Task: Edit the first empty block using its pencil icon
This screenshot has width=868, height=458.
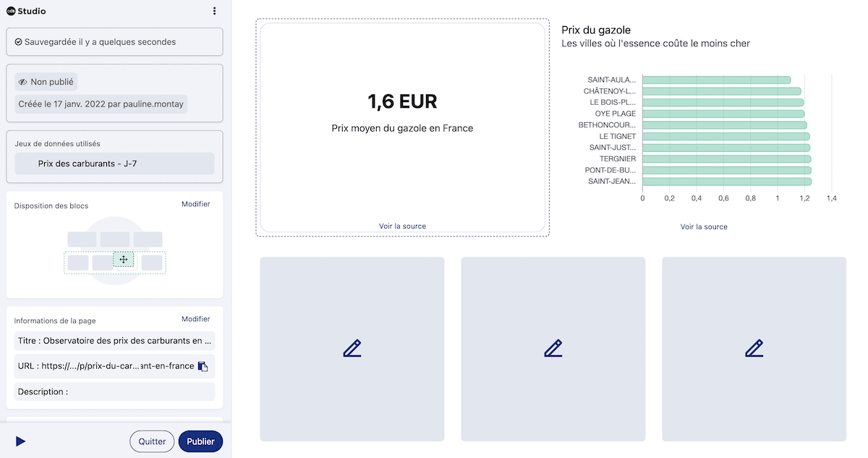Action: [352, 349]
